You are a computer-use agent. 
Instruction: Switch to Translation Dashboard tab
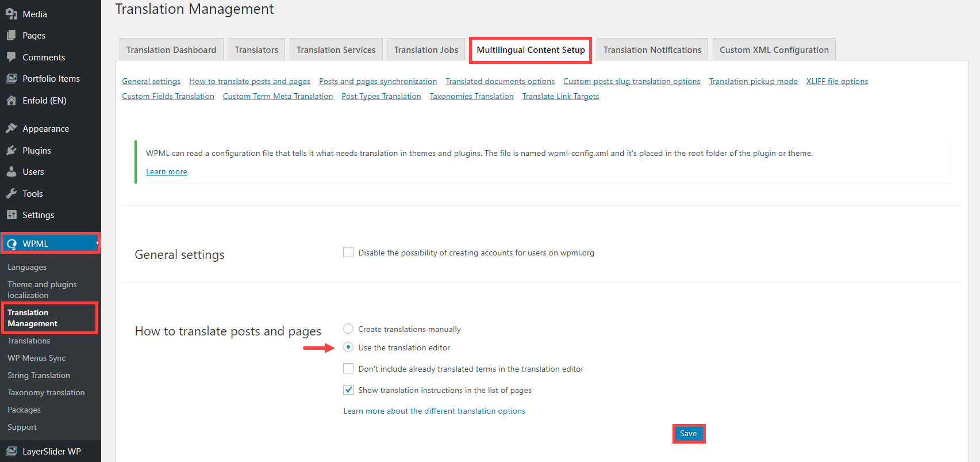point(171,49)
